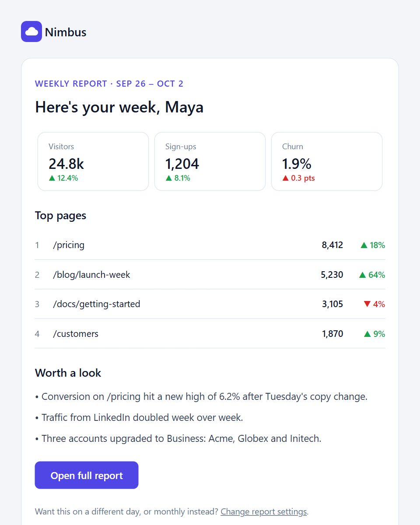
Task: Click the red up arrow beside 0.3 pts
Action: (x=286, y=178)
